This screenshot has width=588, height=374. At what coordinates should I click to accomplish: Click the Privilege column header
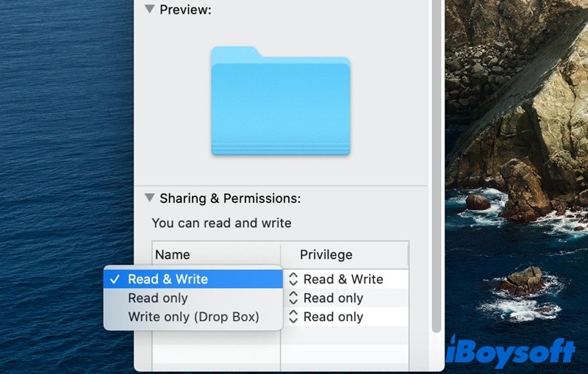coord(326,255)
